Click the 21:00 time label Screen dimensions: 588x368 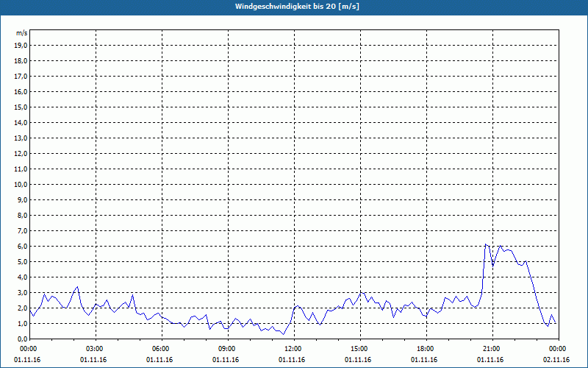[x=492, y=349]
